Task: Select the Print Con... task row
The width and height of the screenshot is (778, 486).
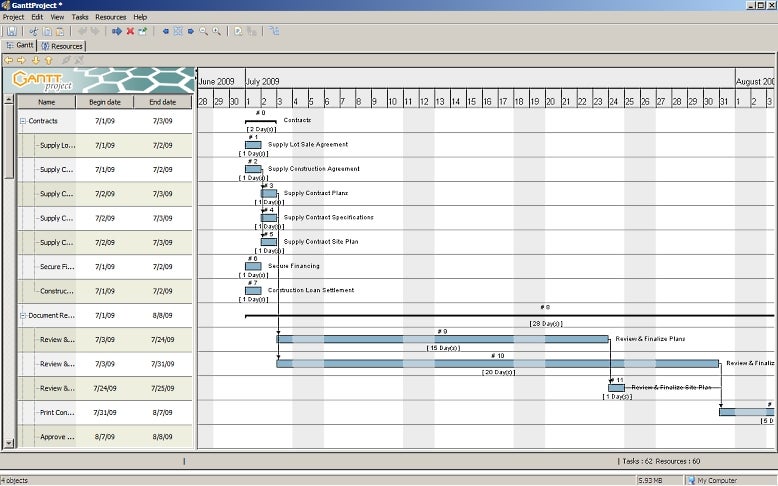Action: (x=105, y=413)
